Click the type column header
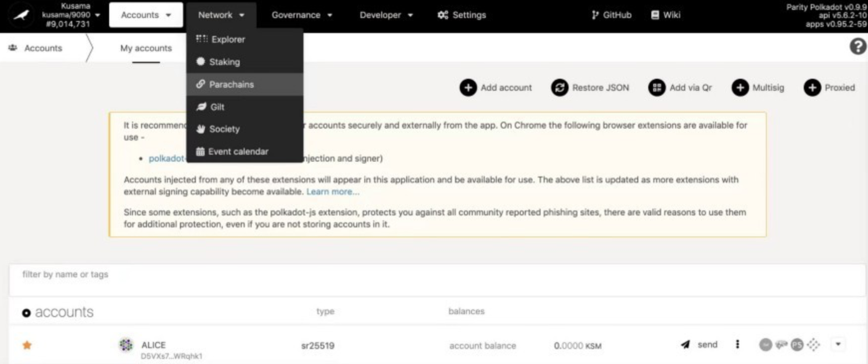The image size is (868, 364). pos(325,311)
